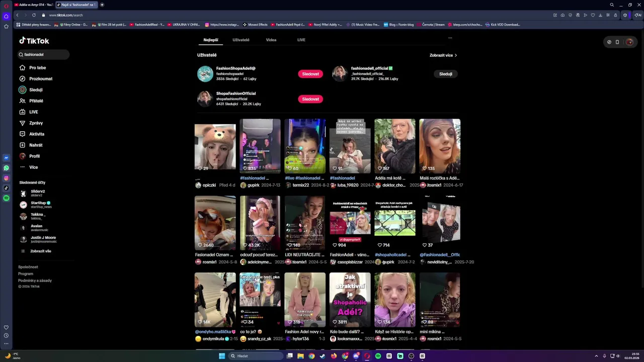
Task: Switch to YouTube Adéla vs Amyr browser tab
Action: [33, 5]
